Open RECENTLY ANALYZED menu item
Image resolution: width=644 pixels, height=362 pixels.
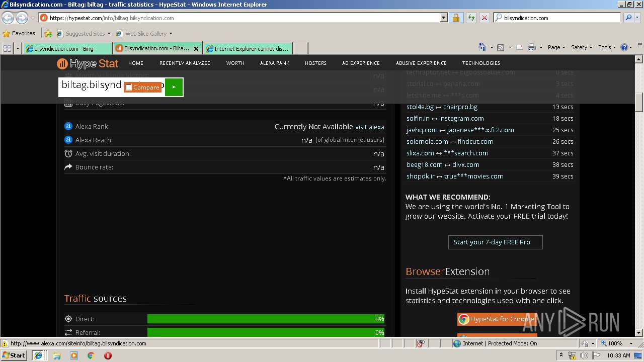coord(185,63)
